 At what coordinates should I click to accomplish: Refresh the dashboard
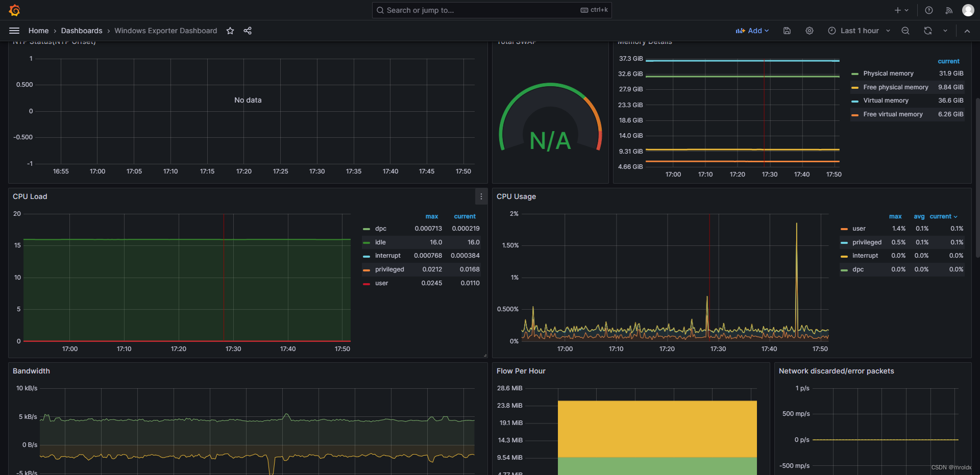click(928, 31)
